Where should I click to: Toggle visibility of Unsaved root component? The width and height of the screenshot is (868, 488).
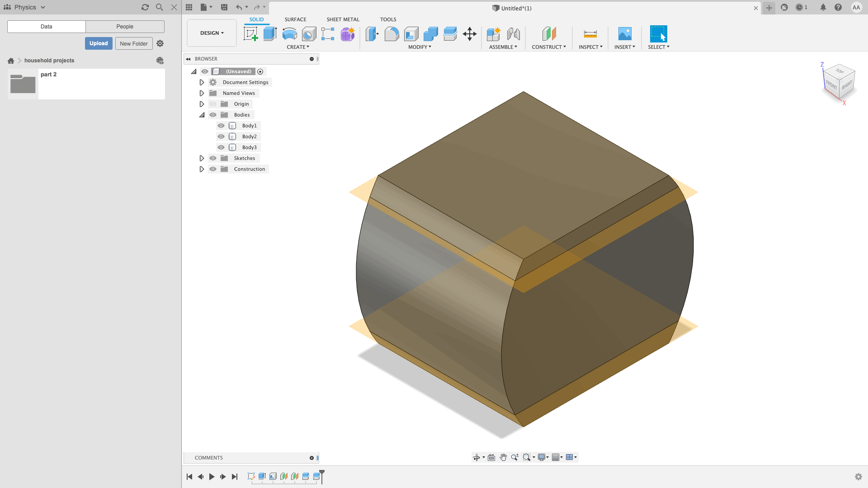(x=205, y=71)
